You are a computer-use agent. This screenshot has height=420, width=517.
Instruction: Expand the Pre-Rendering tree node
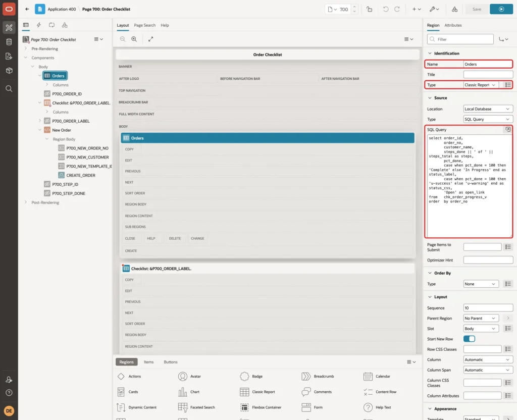pyautogui.click(x=26, y=48)
